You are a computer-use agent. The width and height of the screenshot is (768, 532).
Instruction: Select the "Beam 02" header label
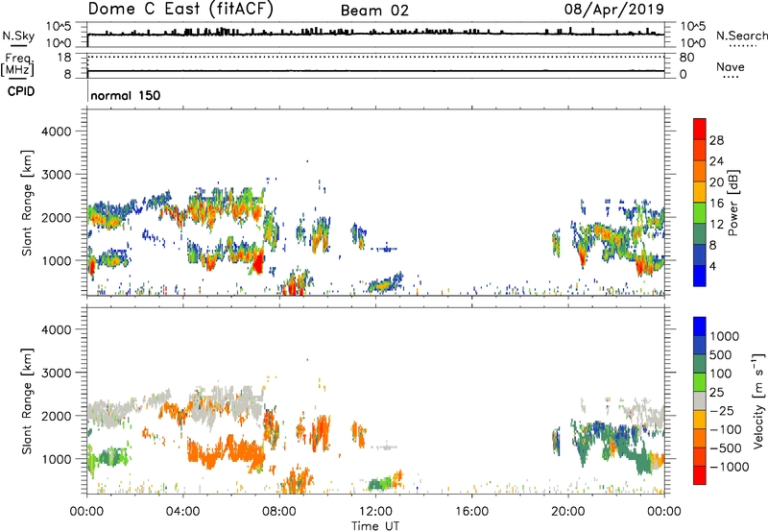pyautogui.click(x=374, y=11)
